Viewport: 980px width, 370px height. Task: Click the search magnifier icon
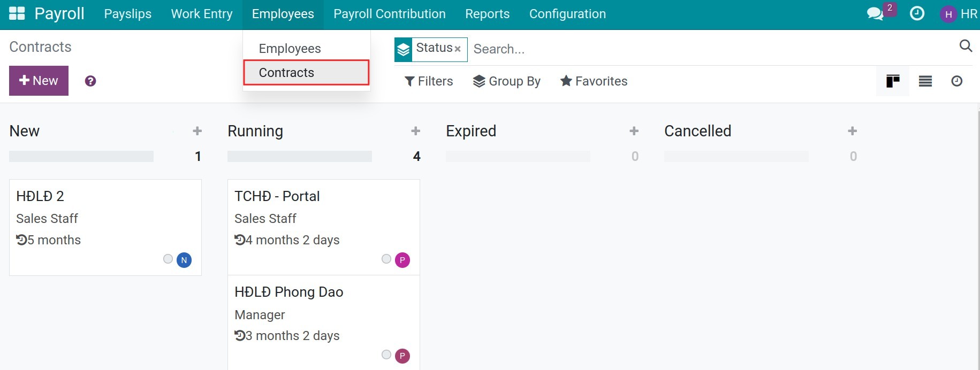(x=966, y=46)
